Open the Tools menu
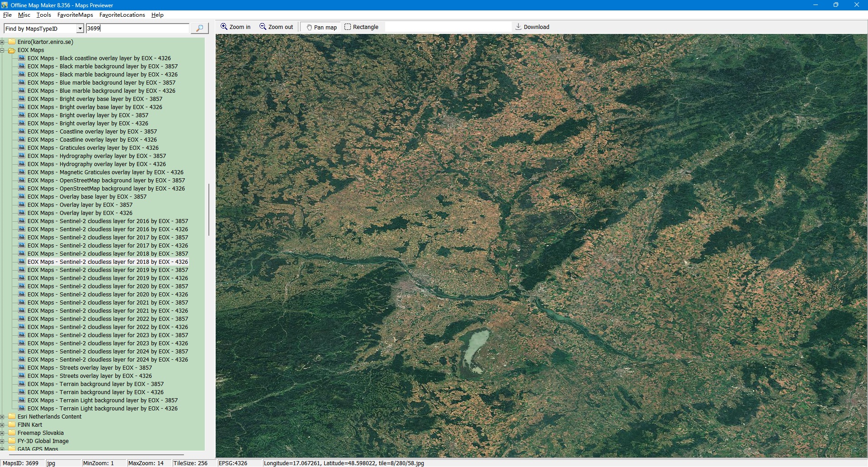 [44, 15]
